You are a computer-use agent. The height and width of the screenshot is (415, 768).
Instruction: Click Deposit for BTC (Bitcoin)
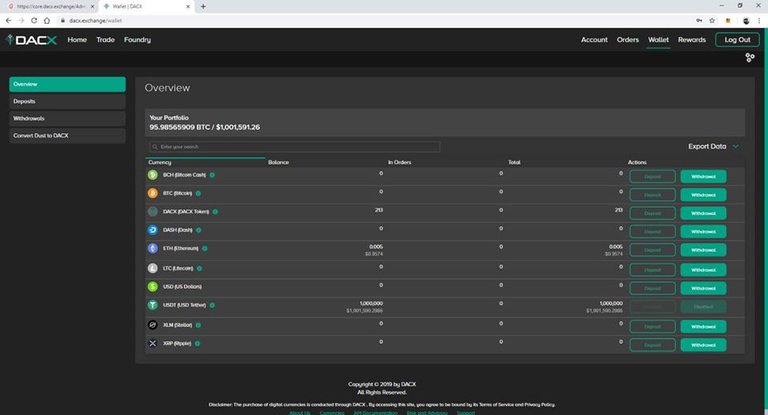tap(652, 195)
